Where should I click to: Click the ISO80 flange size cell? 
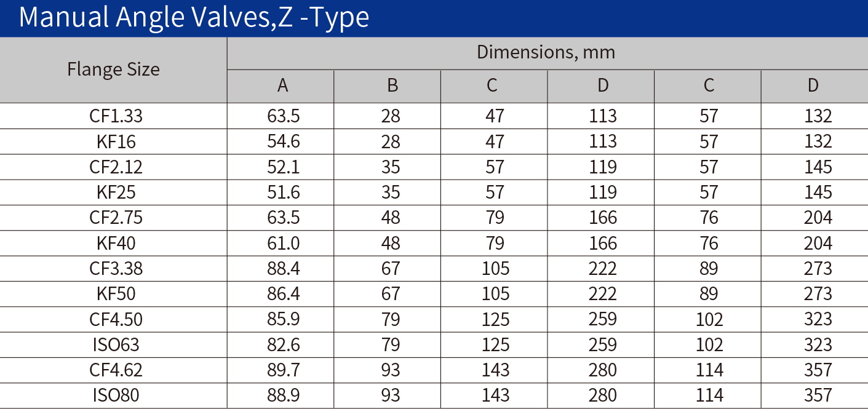point(116,395)
